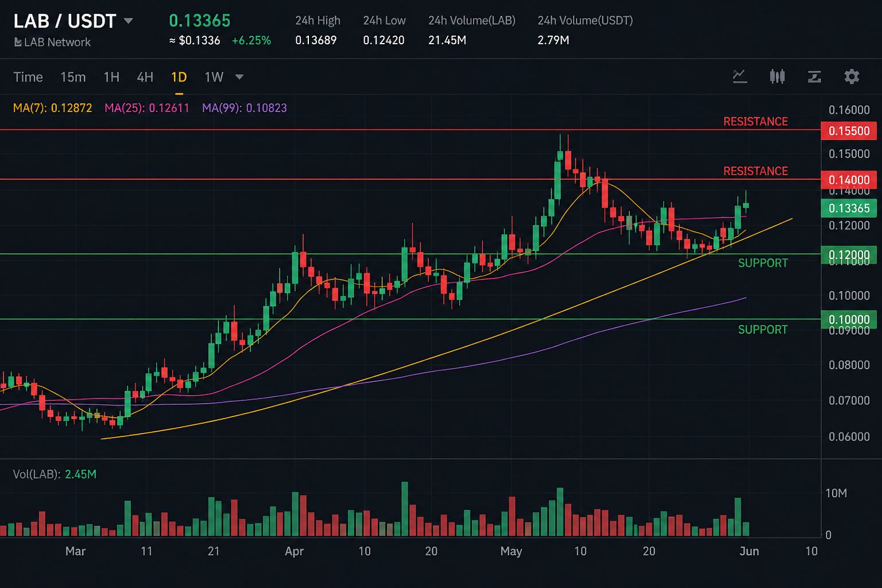882x588 pixels.
Task: Click the 24h Volume(LAB) label
Action: [472, 21]
